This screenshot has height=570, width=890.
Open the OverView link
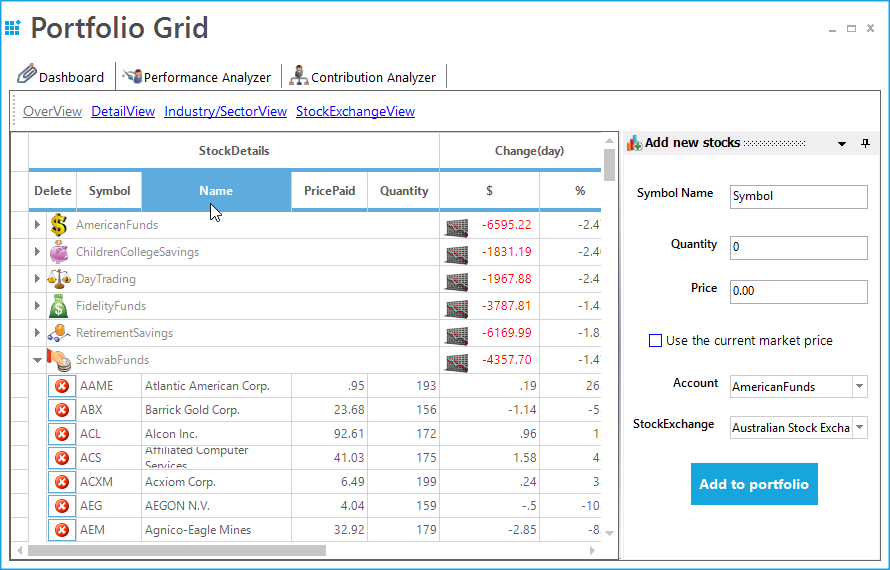52,111
